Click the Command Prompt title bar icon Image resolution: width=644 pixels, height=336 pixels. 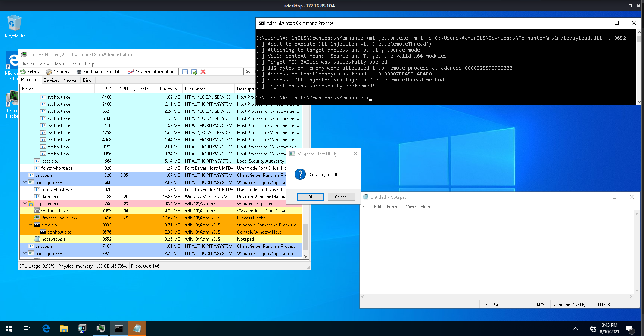tap(262, 23)
